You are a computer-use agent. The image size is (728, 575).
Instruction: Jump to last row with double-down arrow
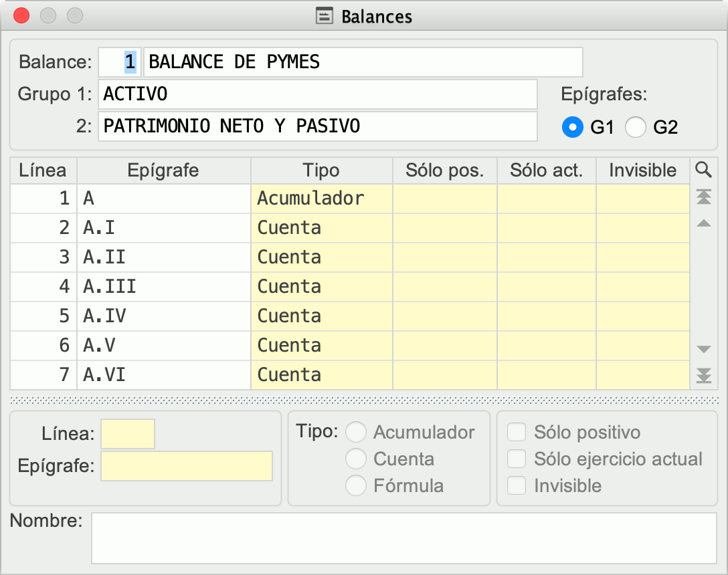(703, 376)
